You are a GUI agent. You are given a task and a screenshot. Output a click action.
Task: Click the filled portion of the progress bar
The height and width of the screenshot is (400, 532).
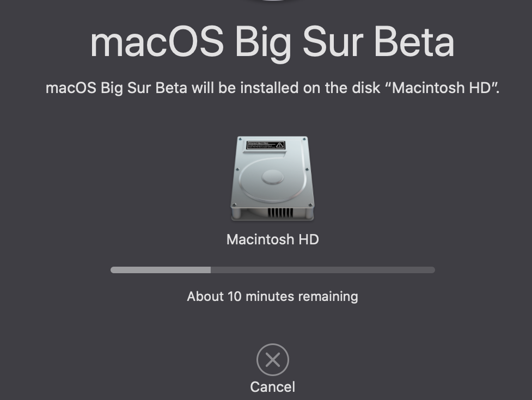point(161,270)
